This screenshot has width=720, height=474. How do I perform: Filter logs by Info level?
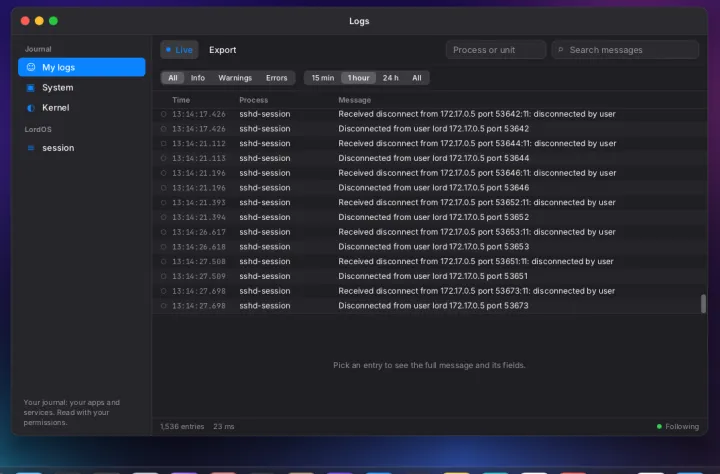(x=198, y=78)
